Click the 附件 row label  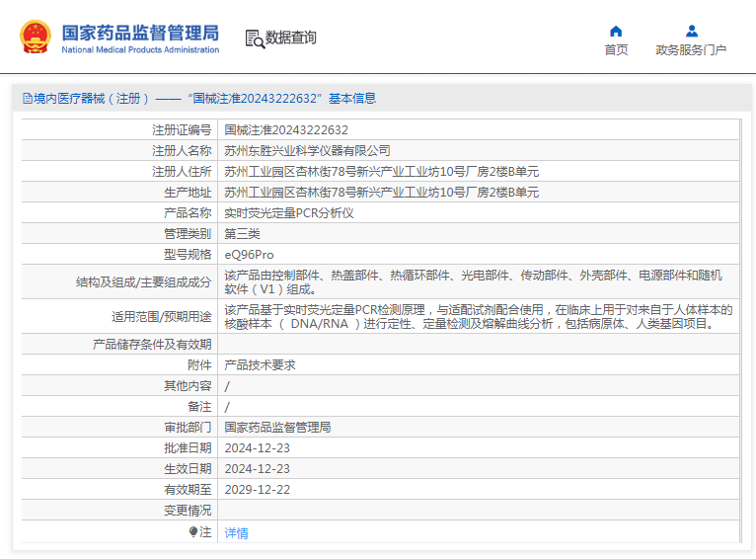(199, 365)
